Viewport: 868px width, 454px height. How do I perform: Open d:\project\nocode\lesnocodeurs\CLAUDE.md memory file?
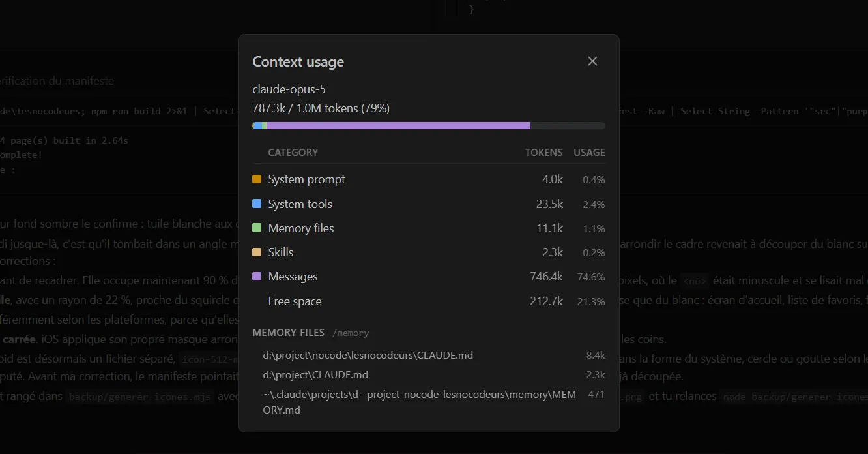(368, 356)
